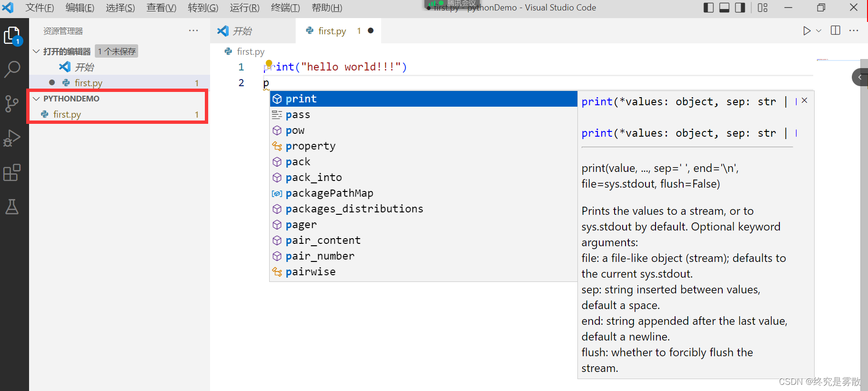Screen dimensions: 868x391
Task: Click the lightbulb quick fix icon
Action: [269, 63]
